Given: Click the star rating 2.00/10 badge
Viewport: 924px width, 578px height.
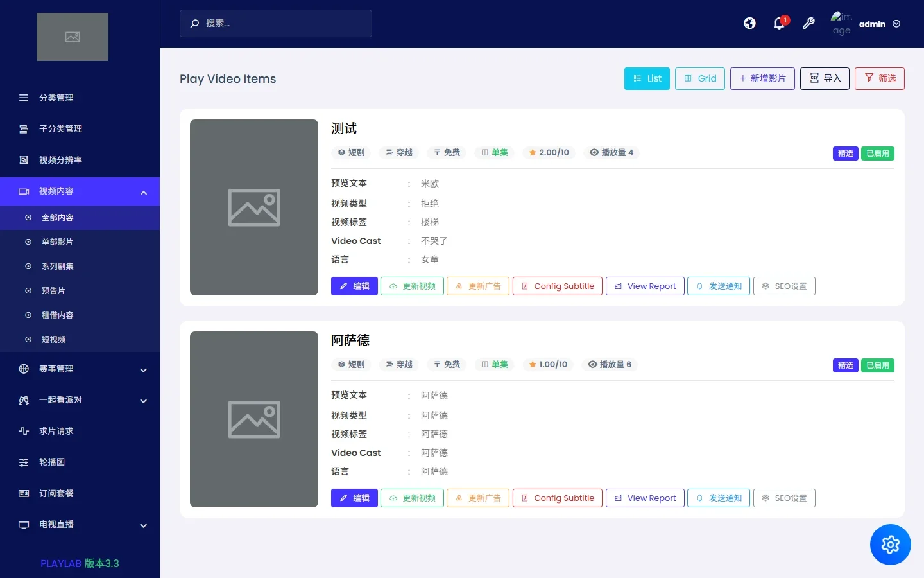Looking at the screenshot, I should pyautogui.click(x=549, y=152).
